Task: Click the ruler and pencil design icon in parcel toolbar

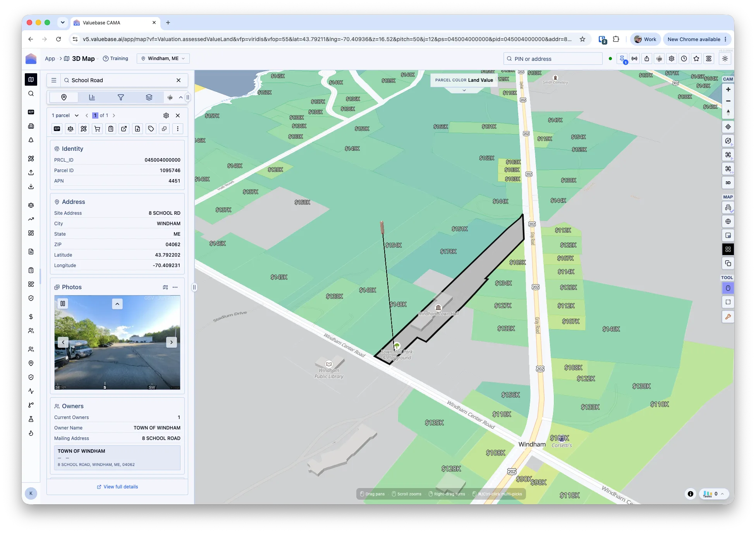Action: pyautogui.click(x=84, y=129)
